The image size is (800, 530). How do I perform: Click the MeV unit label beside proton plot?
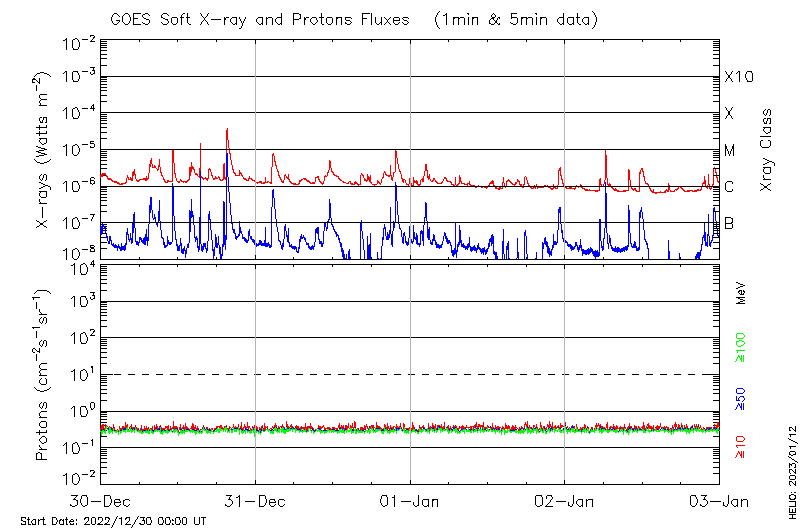[x=741, y=292]
